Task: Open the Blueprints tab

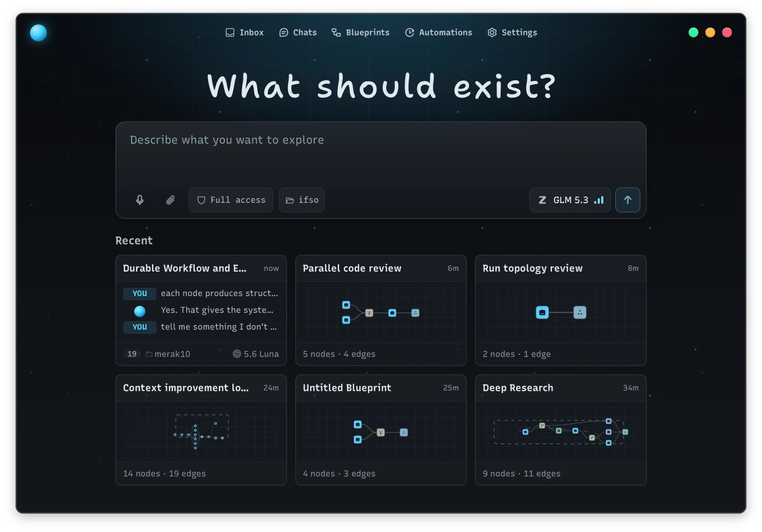Action: click(x=360, y=33)
